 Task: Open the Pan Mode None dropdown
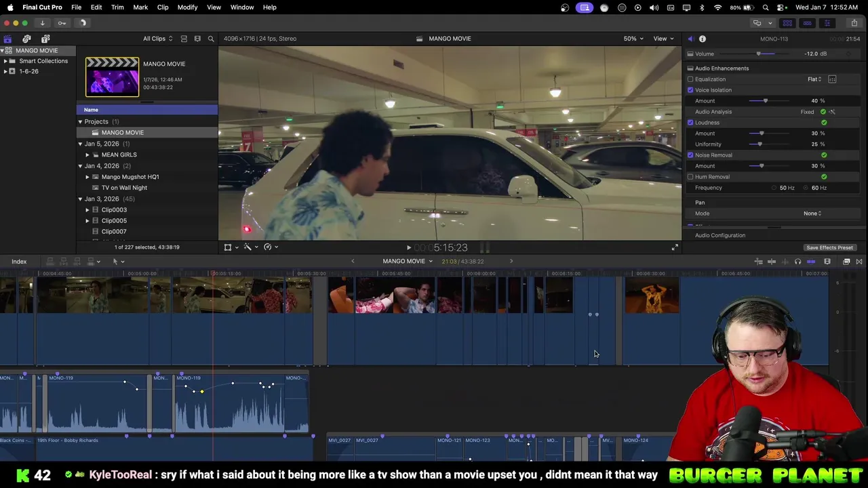[x=812, y=213]
